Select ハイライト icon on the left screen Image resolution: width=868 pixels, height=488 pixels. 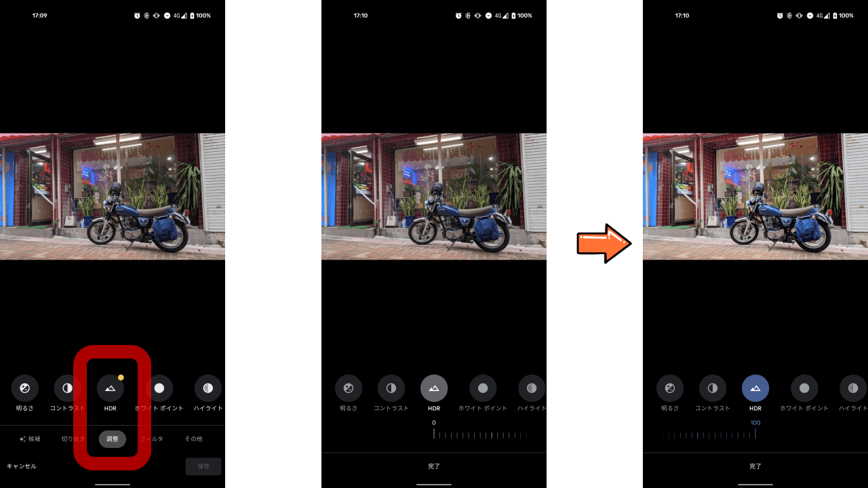pos(208,388)
